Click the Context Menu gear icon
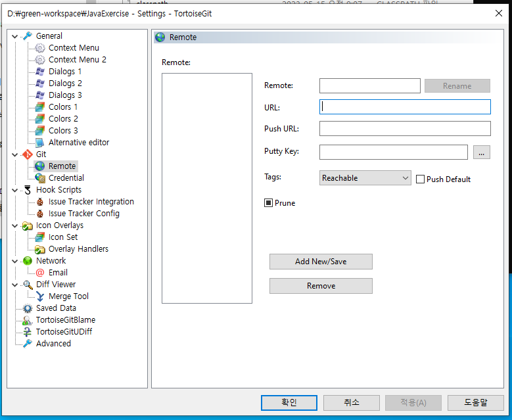 [x=40, y=48]
